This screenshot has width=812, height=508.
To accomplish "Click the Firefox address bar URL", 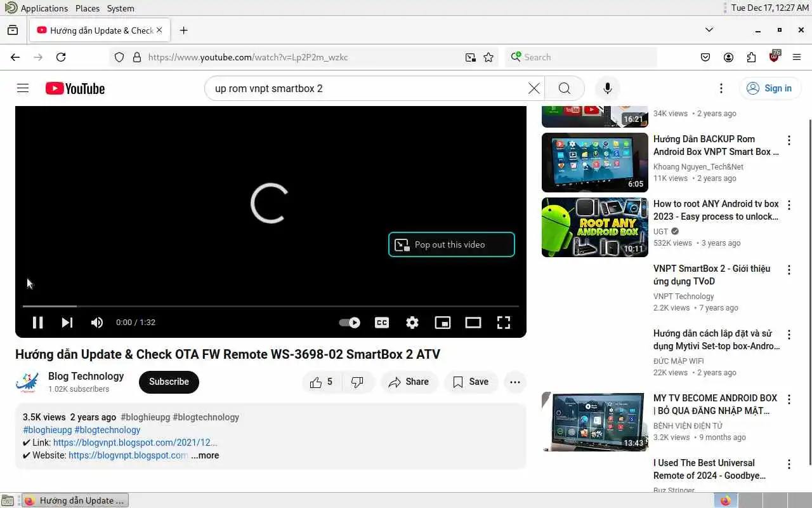I will click(x=247, y=57).
